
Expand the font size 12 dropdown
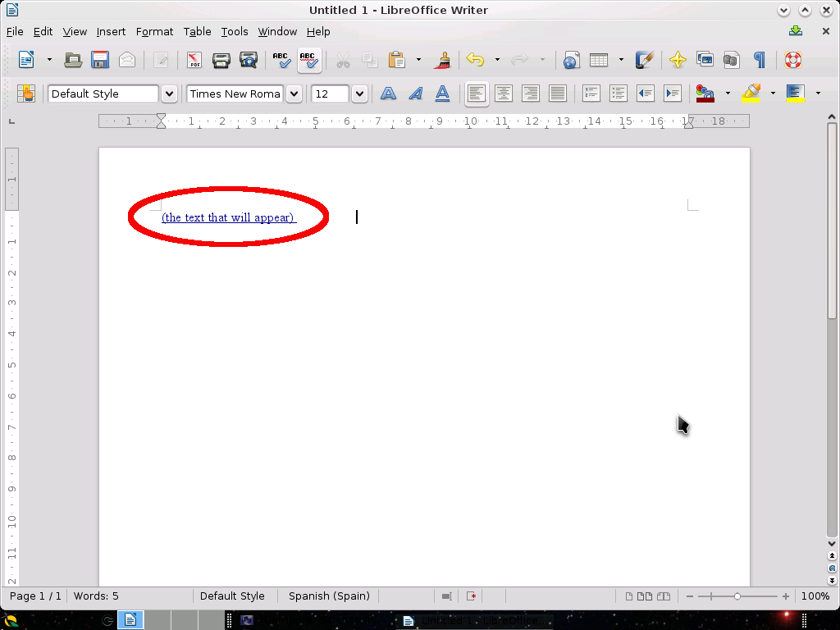click(359, 93)
